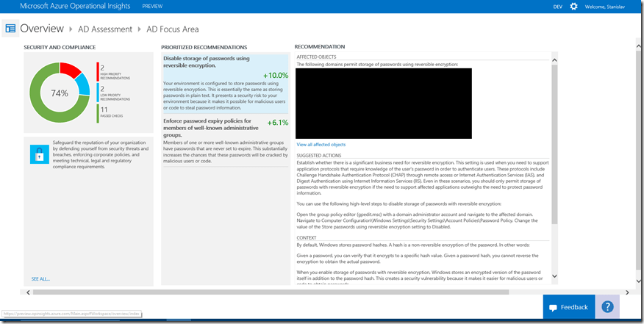Open View all affected objects link
The image size is (644, 324).
[x=321, y=145]
